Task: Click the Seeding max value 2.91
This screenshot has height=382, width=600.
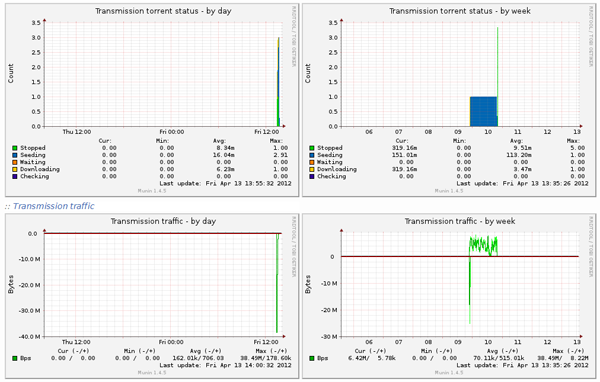Action: (280, 155)
